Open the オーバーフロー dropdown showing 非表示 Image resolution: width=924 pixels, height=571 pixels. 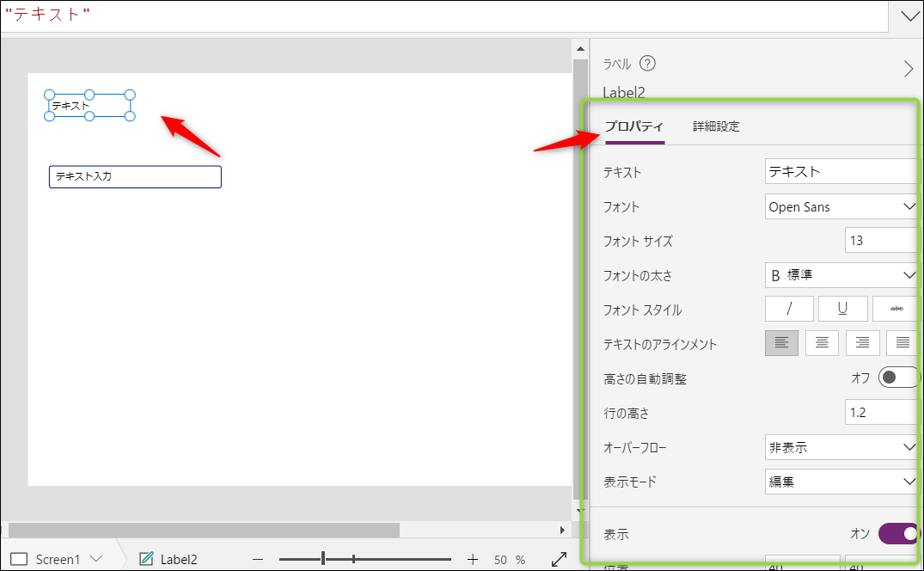(x=841, y=447)
